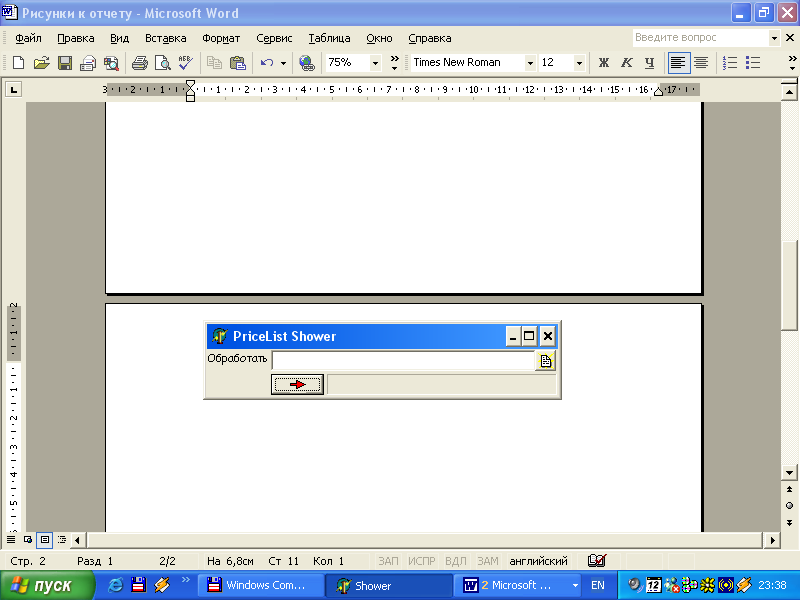Open the Вставка menu
Image resolution: width=800 pixels, height=600 pixels.
(165, 38)
